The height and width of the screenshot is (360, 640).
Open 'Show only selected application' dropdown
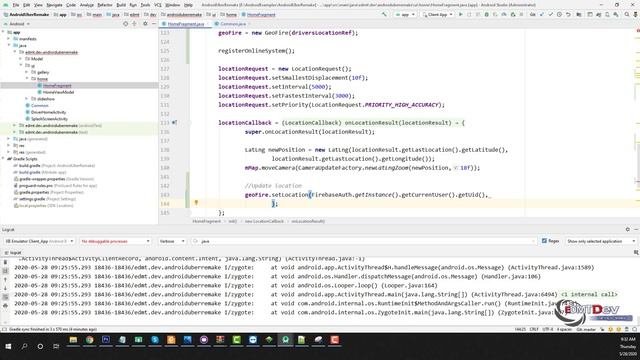(601, 241)
